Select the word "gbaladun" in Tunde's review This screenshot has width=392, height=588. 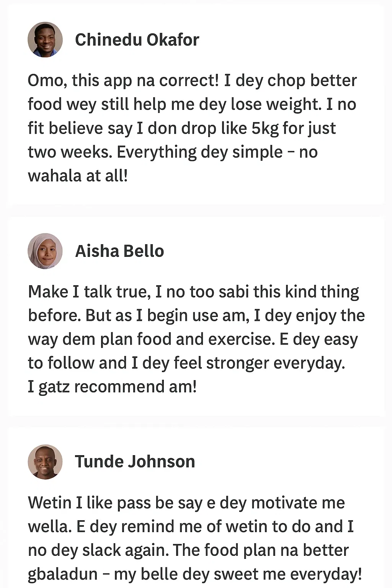pos(63,574)
